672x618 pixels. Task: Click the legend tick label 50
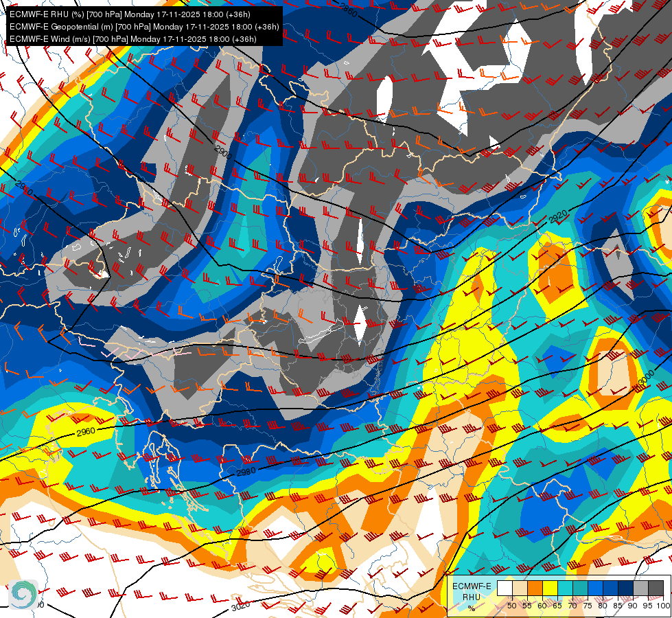click(511, 606)
